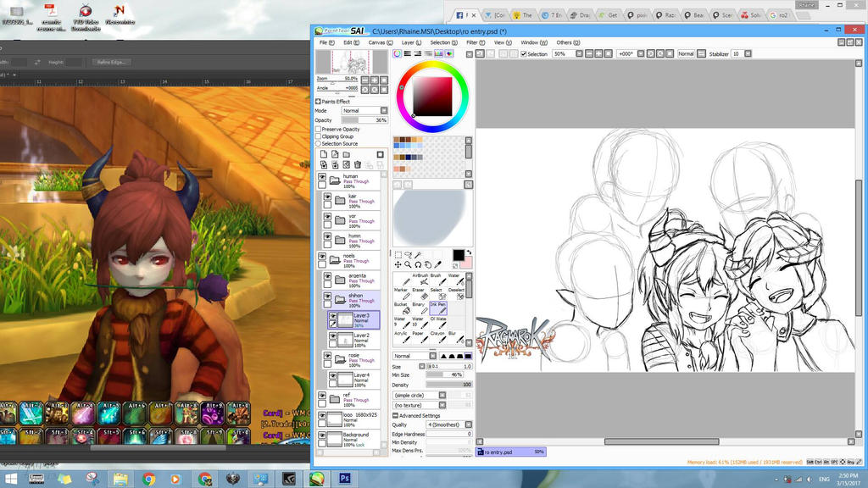Open the Stabilizer level dropdown
868x488 pixels.
coord(748,53)
